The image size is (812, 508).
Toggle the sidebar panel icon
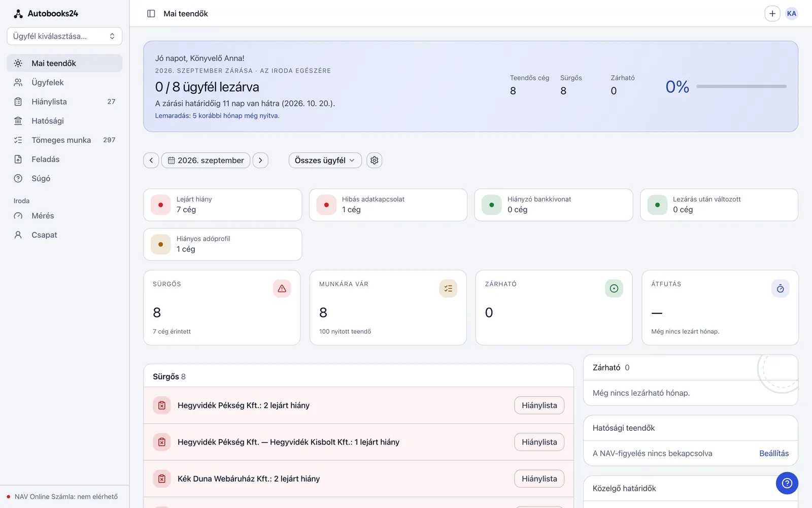tap(151, 14)
